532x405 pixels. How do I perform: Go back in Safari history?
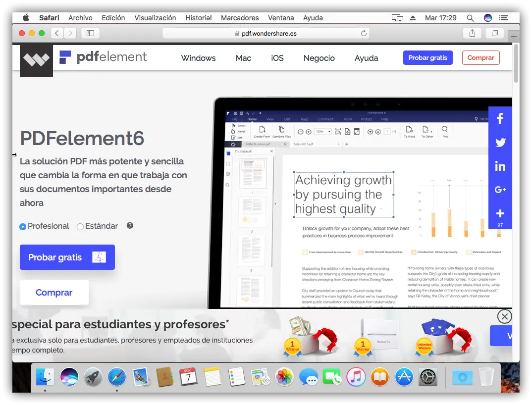[x=57, y=33]
